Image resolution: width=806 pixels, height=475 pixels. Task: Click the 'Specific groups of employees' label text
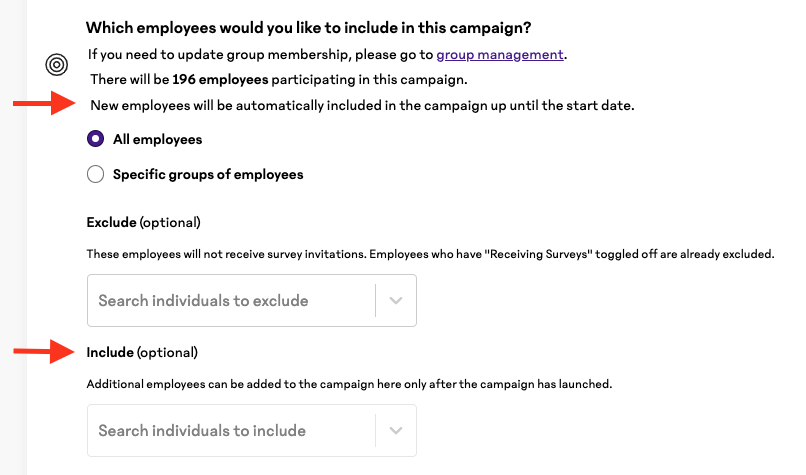pos(208,175)
